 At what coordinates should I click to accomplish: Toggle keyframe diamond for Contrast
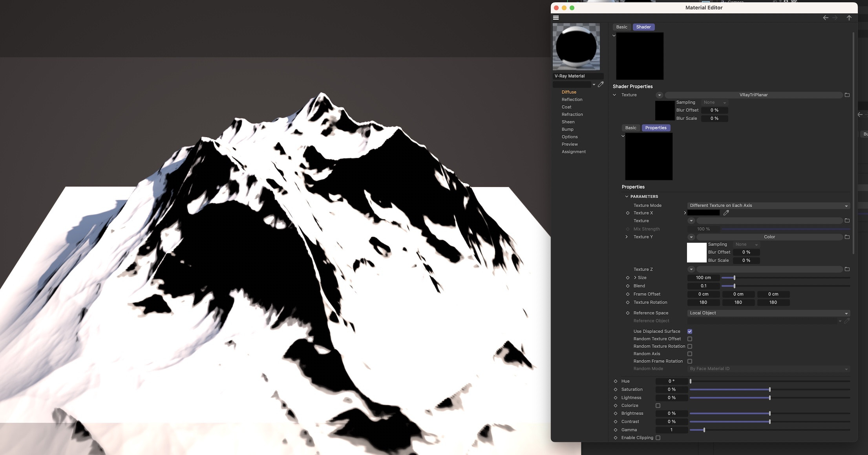pos(615,422)
